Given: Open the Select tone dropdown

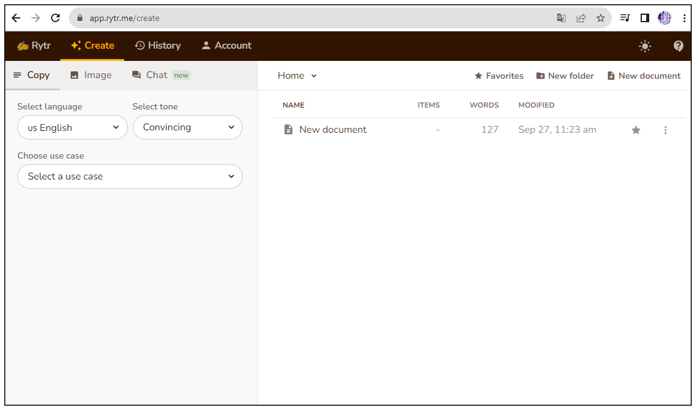Looking at the screenshot, I should point(187,128).
